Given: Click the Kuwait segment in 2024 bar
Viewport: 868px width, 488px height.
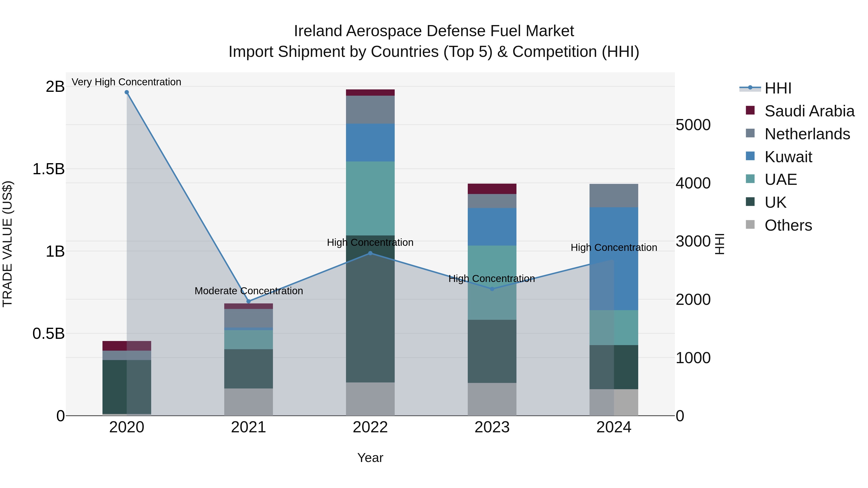Looking at the screenshot, I should pos(614,259).
